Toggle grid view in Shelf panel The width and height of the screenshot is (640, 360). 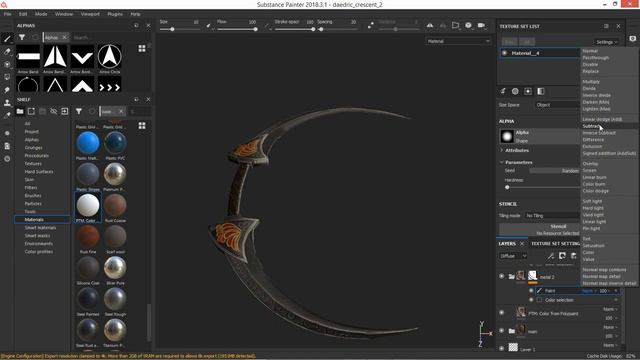[x=142, y=125]
